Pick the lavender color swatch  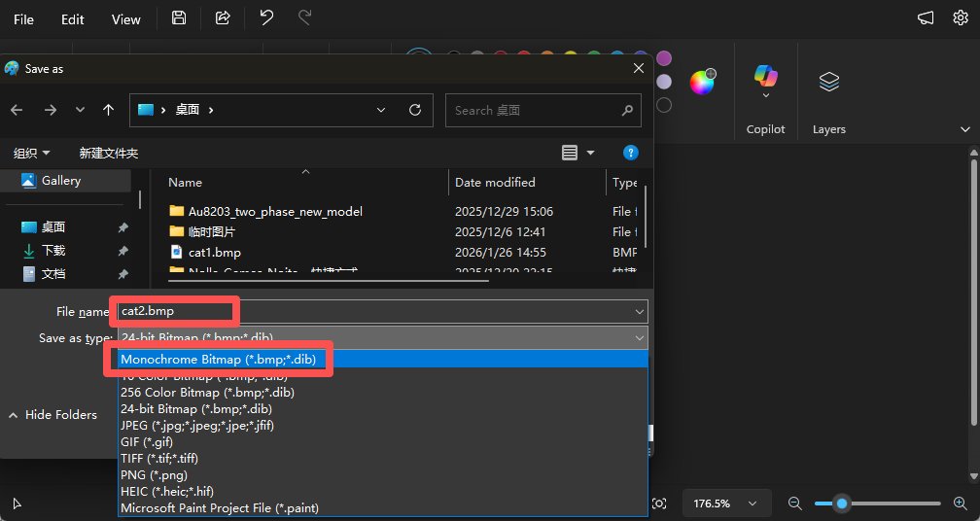pyautogui.click(x=664, y=82)
